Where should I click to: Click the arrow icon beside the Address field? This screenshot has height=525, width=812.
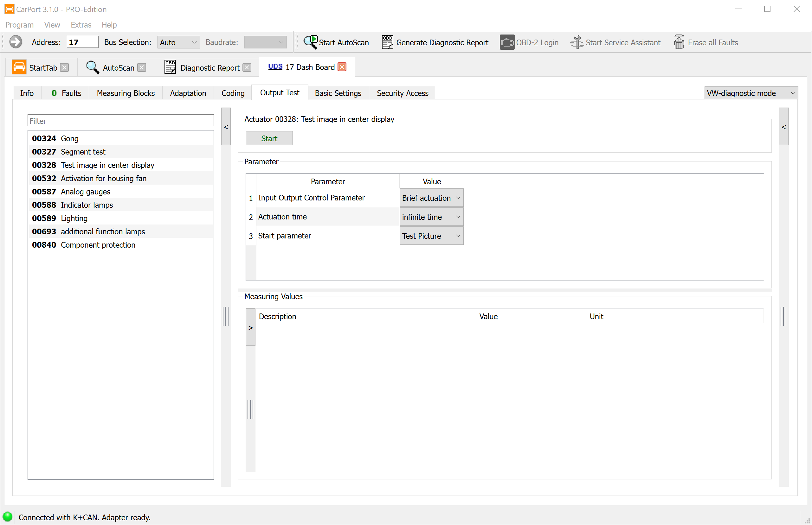[x=16, y=41]
